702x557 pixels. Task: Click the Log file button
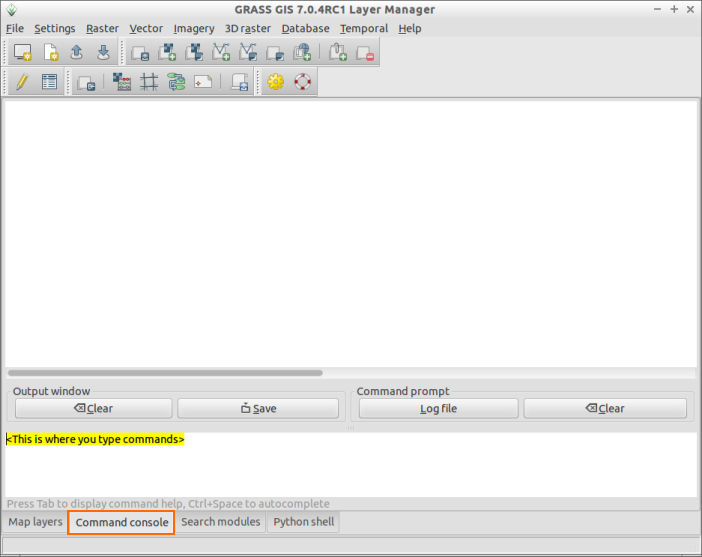click(x=438, y=408)
